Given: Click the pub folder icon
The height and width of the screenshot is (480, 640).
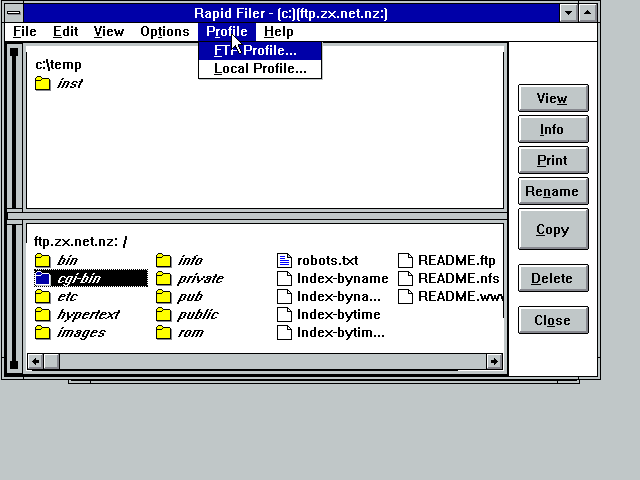Looking at the screenshot, I should (163, 296).
